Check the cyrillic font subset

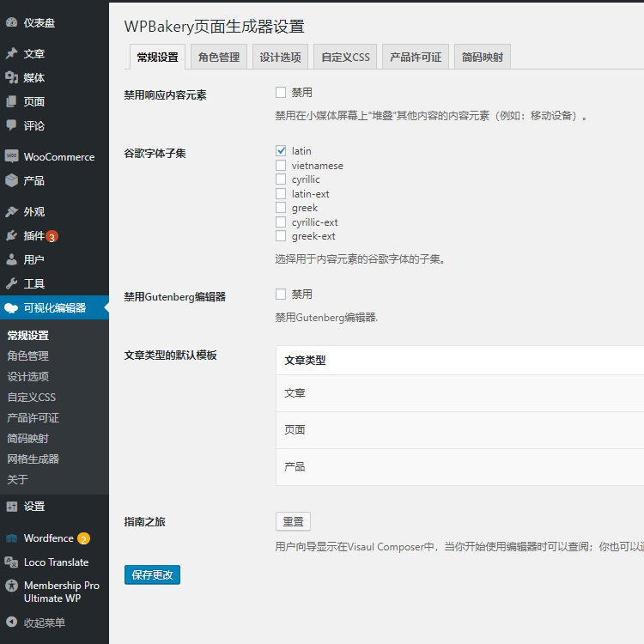[x=281, y=179]
